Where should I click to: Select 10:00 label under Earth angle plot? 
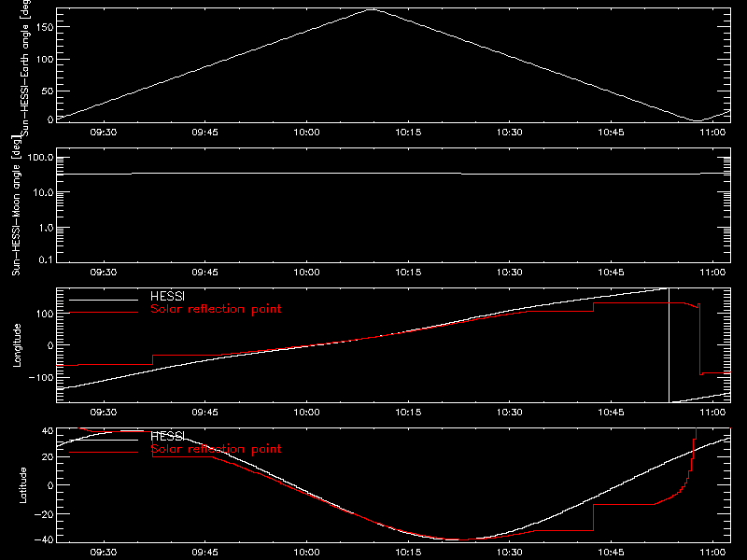(x=306, y=133)
